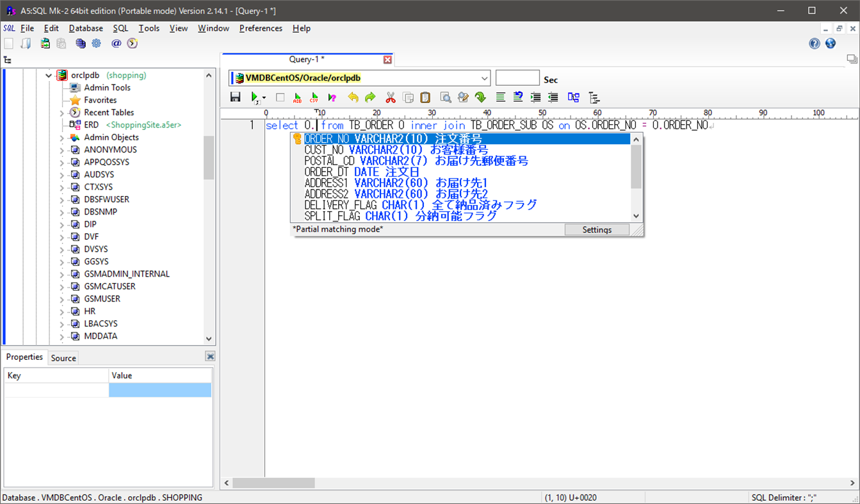The width and height of the screenshot is (860, 504).
Task: Click the paste icon in query toolbar
Action: (x=425, y=97)
